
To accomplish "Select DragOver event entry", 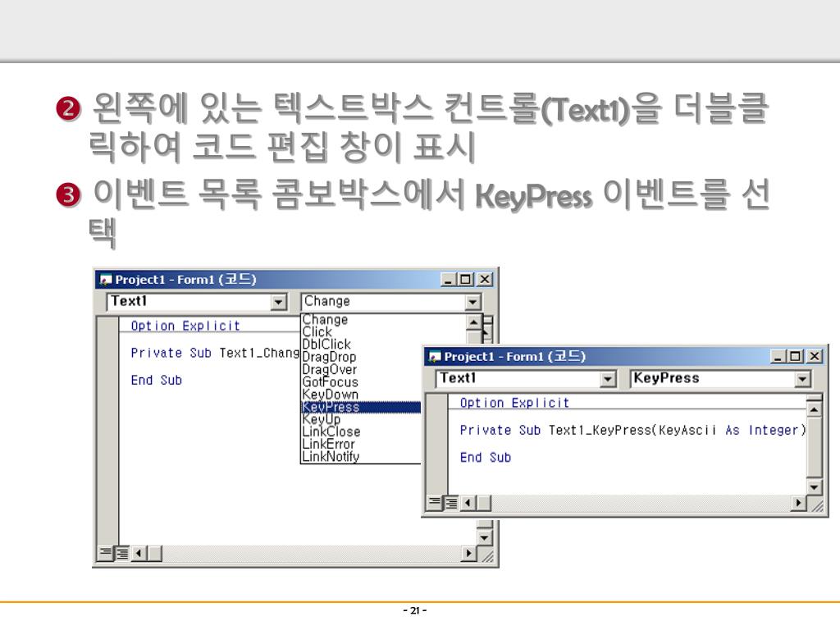I will click(330, 370).
